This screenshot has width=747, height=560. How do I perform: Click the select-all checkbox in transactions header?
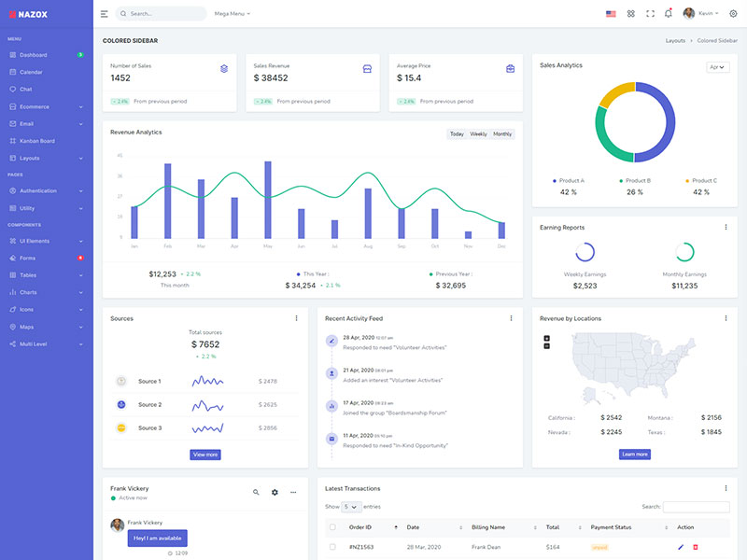click(x=332, y=527)
